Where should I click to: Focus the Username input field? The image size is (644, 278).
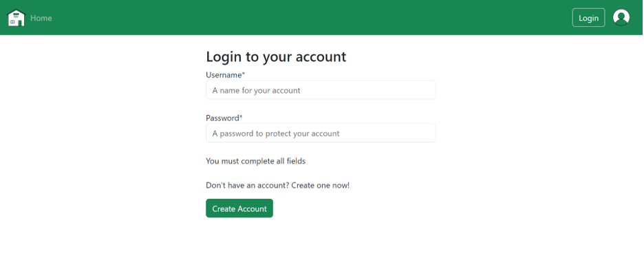pyautogui.click(x=320, y=90)
